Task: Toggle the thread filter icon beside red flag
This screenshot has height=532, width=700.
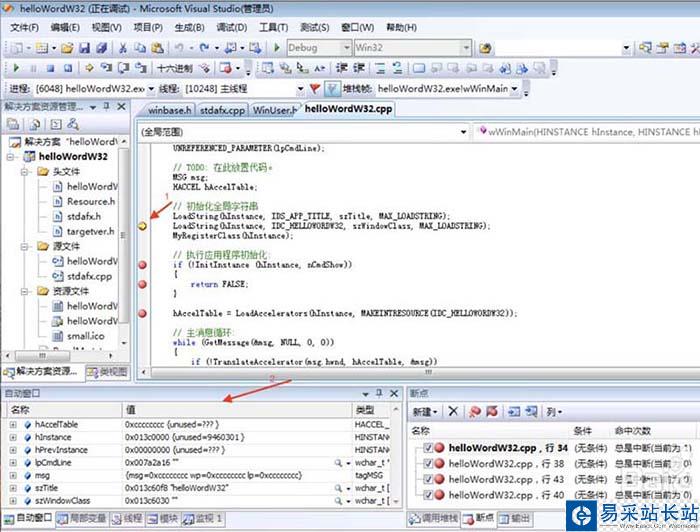Action: point(331,89)
